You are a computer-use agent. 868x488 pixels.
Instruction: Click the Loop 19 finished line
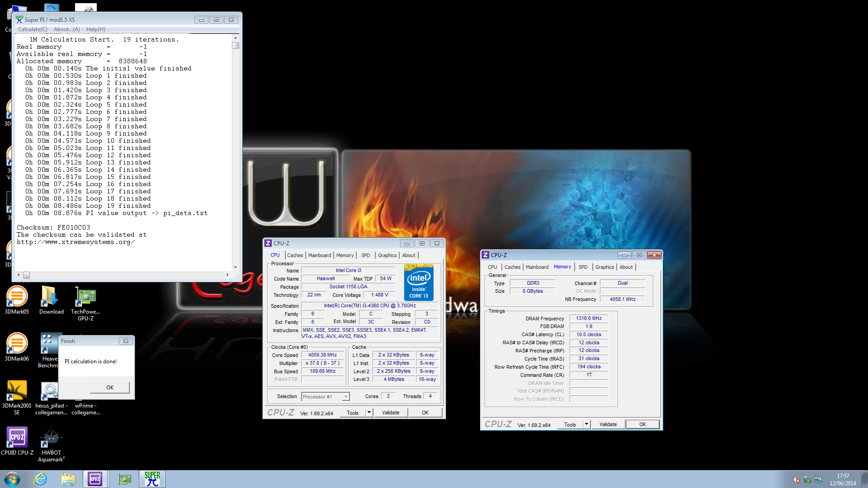[x=88, y=206]
